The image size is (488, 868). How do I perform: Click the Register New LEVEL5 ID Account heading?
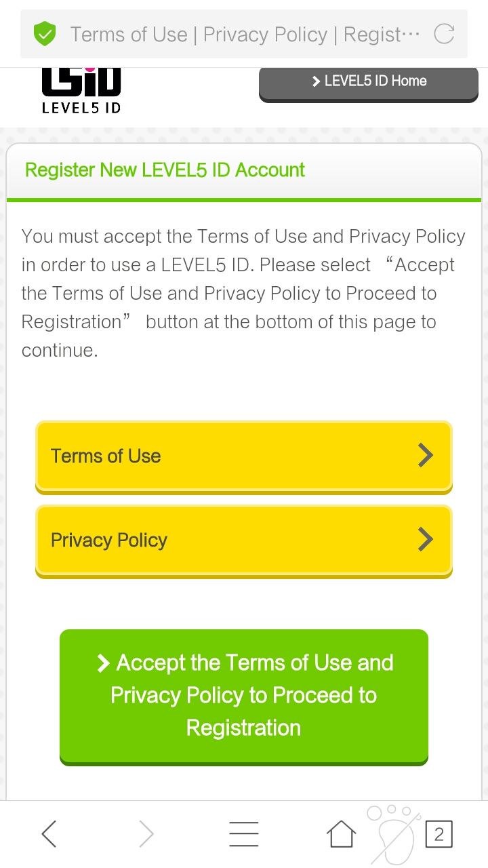pyautogui.click(x=165, y=170)
